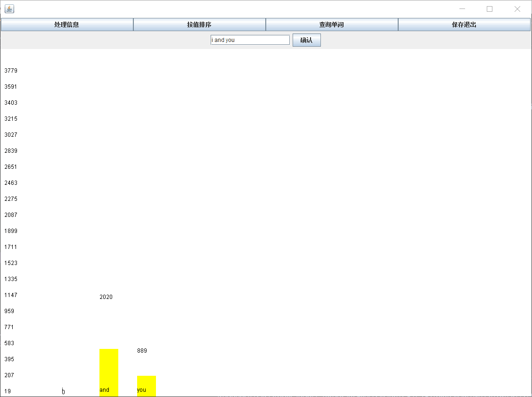Click the value label 889
Image resolution: width=532 pixels, height=397 pixels.
[142, 350]
